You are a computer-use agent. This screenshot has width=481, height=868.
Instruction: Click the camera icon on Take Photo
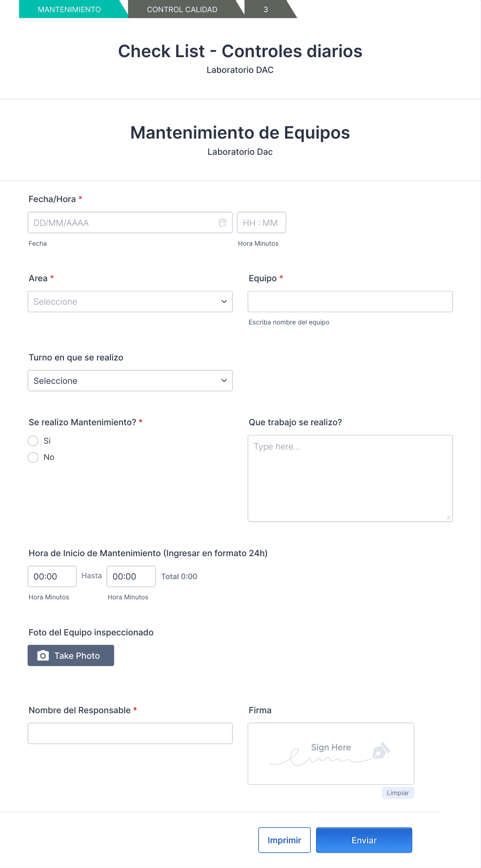click(x=42, y=656)
